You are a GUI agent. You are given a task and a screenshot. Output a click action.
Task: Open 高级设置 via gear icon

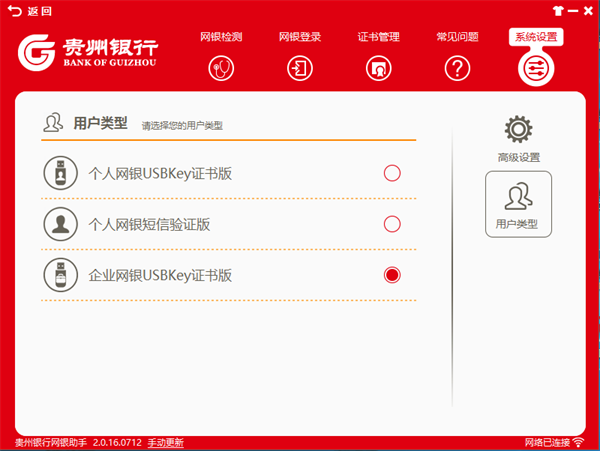click(x=518, y=129)
